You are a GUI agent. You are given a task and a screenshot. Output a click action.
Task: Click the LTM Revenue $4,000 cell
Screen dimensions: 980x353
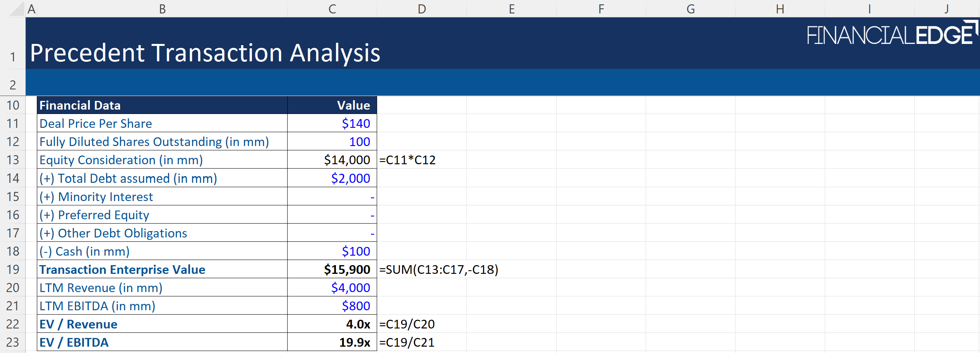pyautogui.click(x=350, y=288)
